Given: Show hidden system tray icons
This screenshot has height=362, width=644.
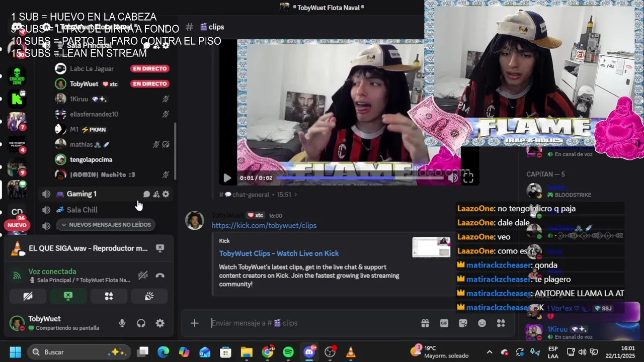Looking at the screenshot, I should pos(489,352).
